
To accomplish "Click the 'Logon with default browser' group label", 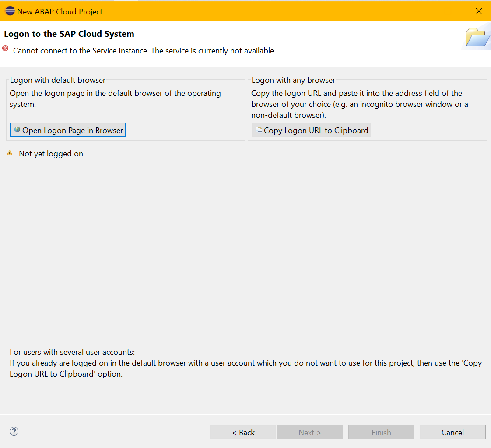I will click(x=58, y=80).
